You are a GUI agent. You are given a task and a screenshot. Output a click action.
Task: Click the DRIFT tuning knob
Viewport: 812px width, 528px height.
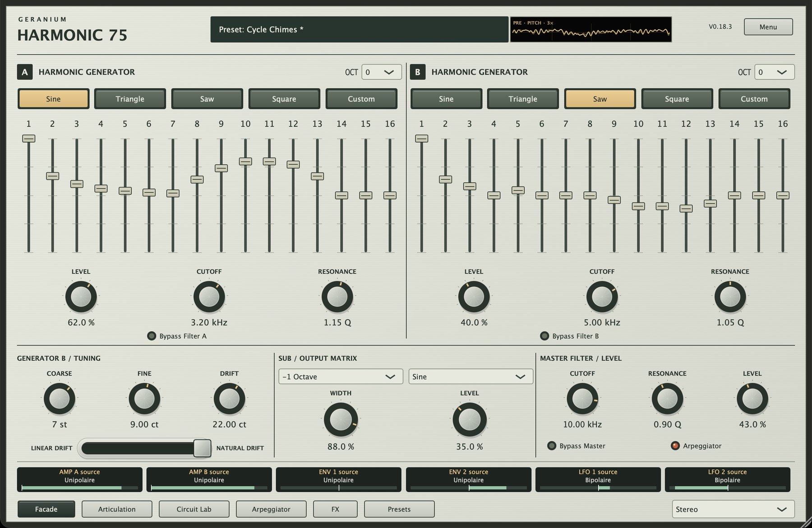tap(229, 399)
